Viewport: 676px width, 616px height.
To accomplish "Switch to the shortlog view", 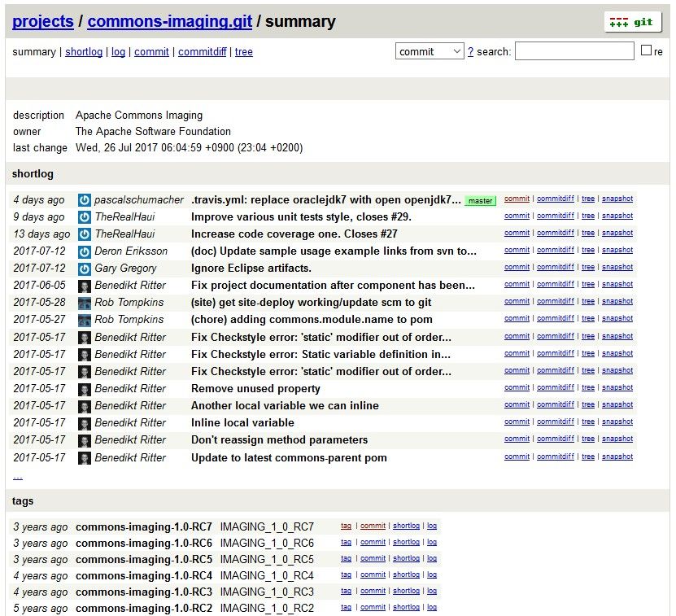I will (83, 50).
